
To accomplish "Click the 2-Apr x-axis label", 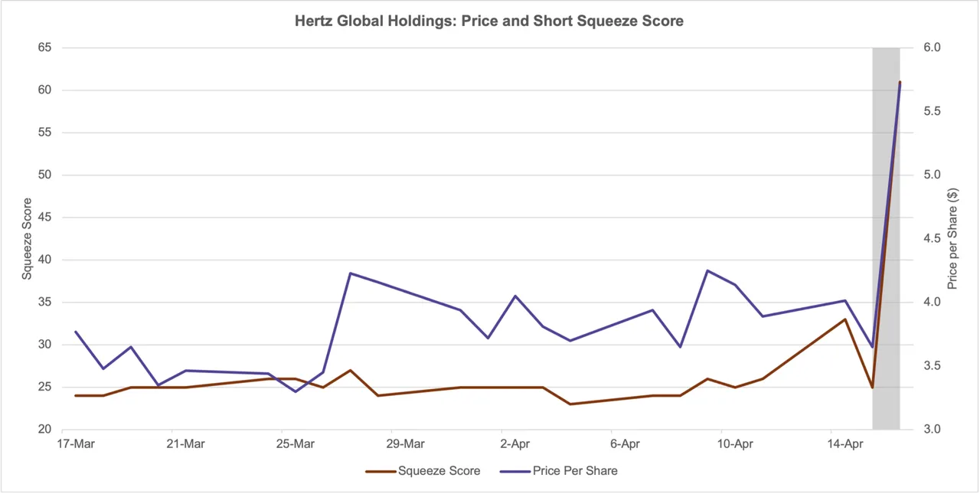I will click(515, 443).
